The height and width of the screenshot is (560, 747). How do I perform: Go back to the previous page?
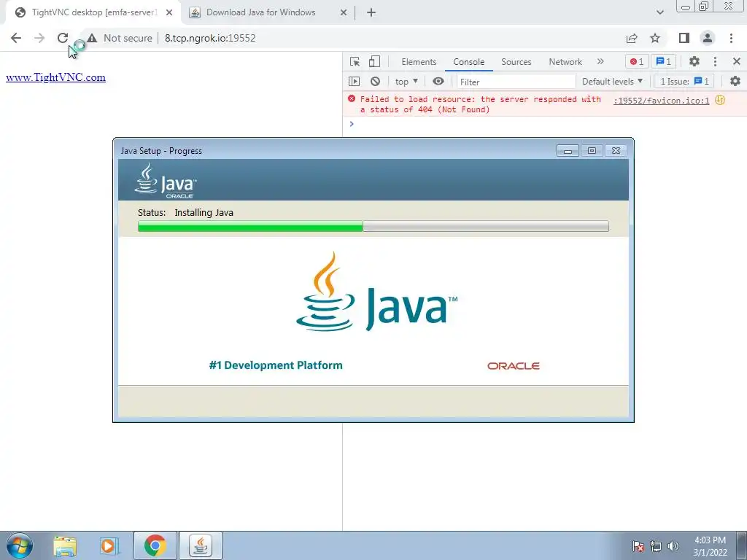pos(16,38)
